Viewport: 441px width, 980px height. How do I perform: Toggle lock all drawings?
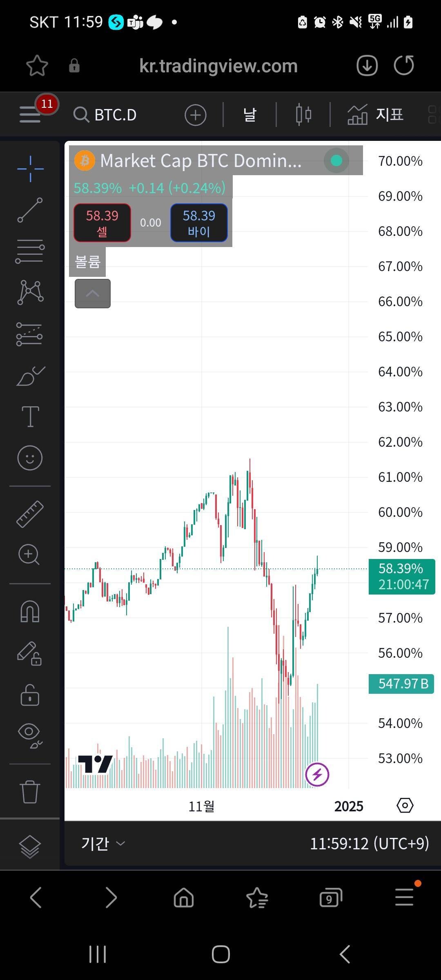[x=30, y=695]
